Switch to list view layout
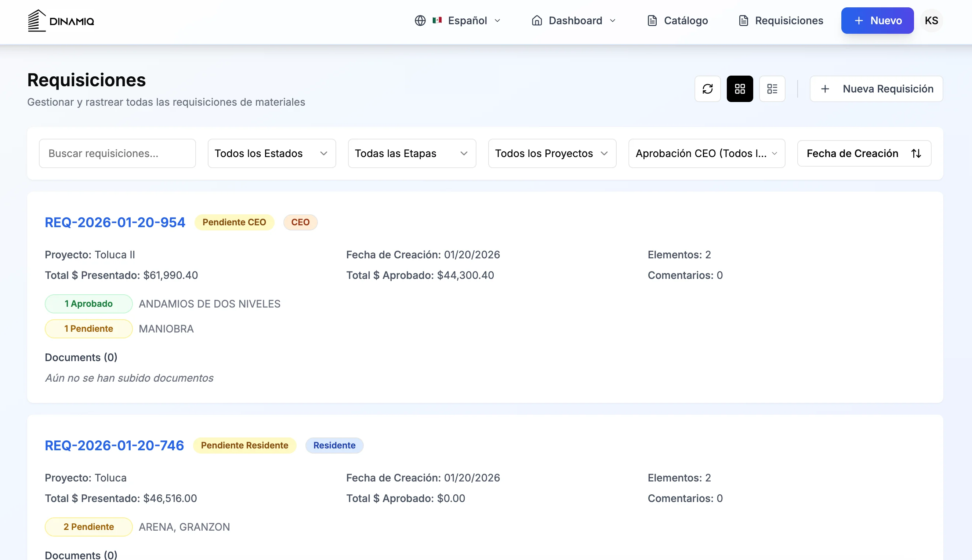972x560 pixels. [772, 89]
